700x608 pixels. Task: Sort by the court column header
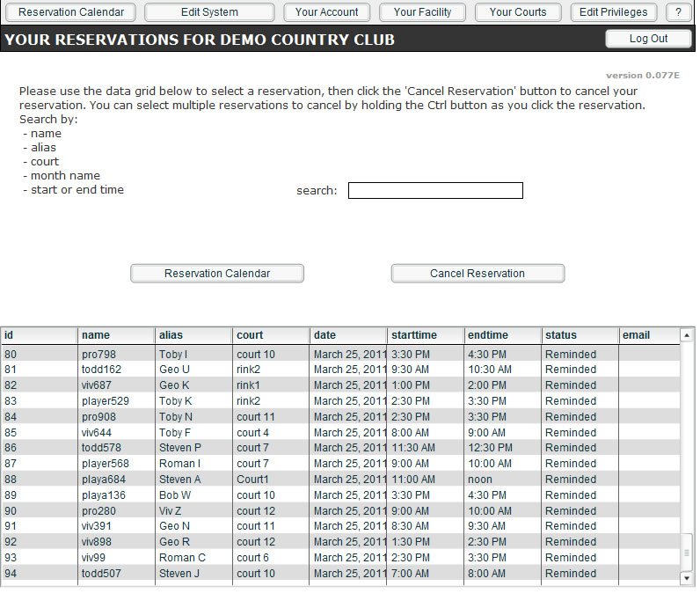click(271, 335)
